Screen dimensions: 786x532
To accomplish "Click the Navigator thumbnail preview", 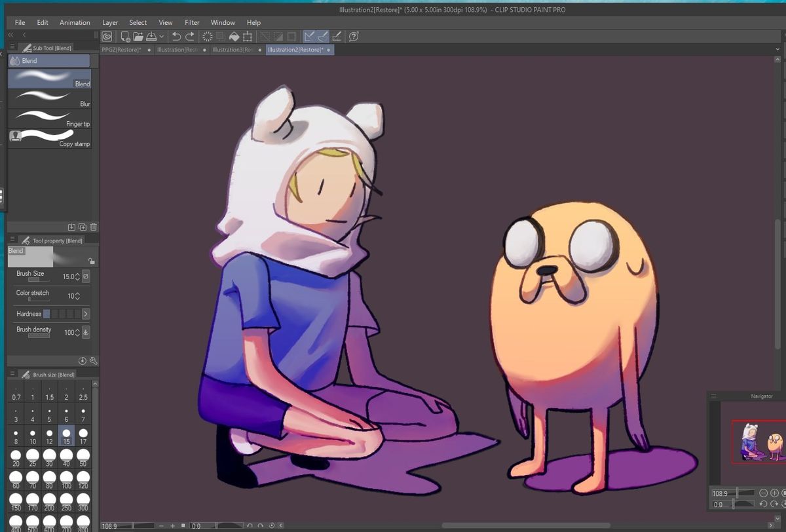I will (758, 442).
